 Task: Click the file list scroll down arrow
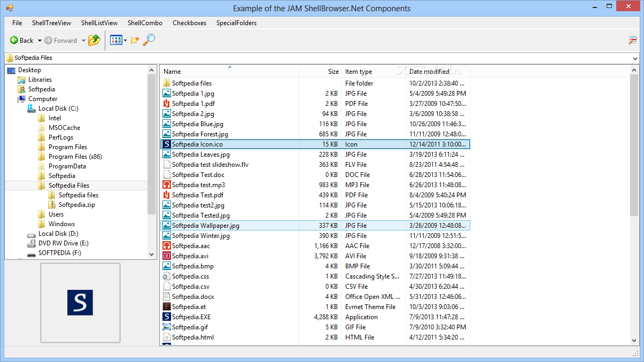[x=634, y=340]
